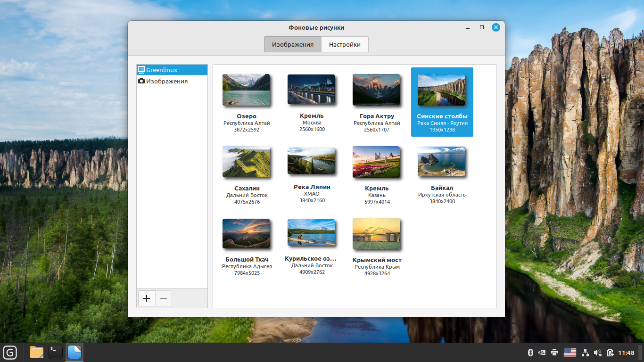This screenshot has width=644, height=362.
Task: Click the US flag keyboard layout indicator
Action: (x=570, y=353)
